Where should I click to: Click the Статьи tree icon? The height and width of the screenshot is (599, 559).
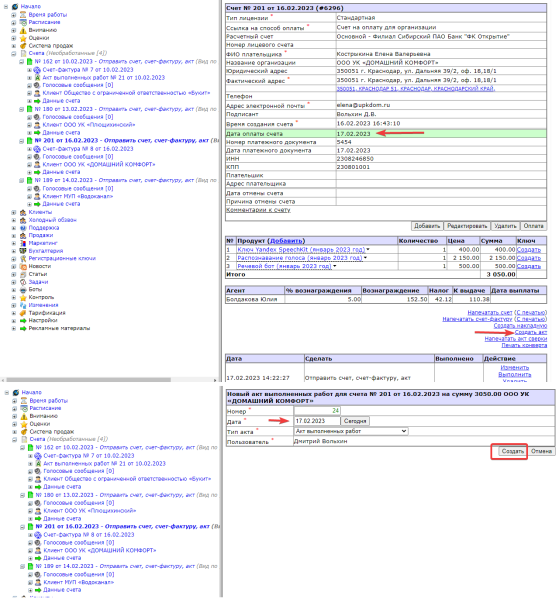(23, 274)
